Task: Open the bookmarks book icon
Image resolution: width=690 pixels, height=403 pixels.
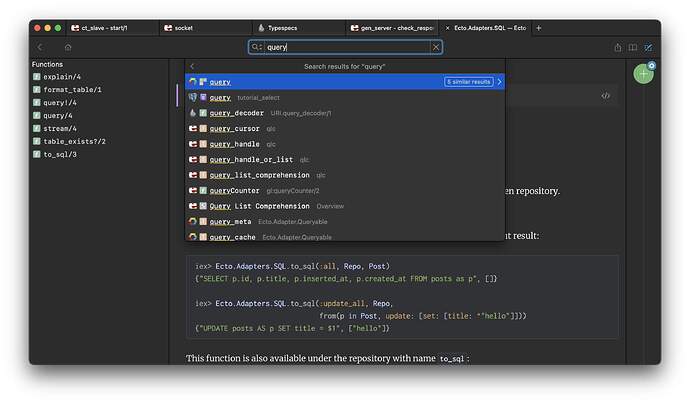Action: pos(633,47)
